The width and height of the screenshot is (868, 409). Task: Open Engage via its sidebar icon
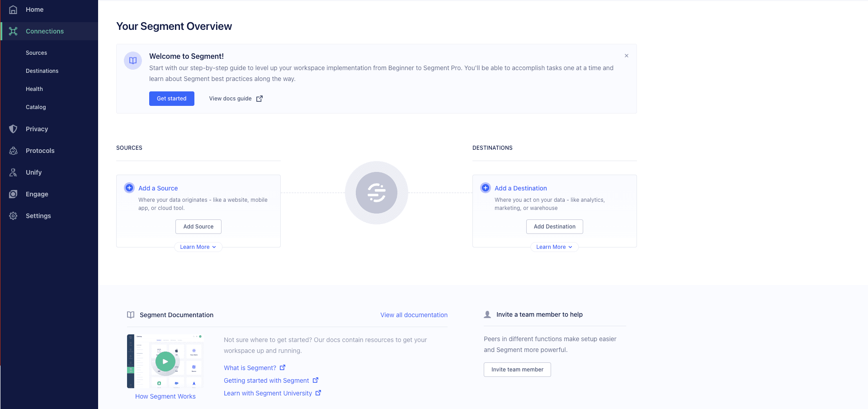tap(13, 194)
